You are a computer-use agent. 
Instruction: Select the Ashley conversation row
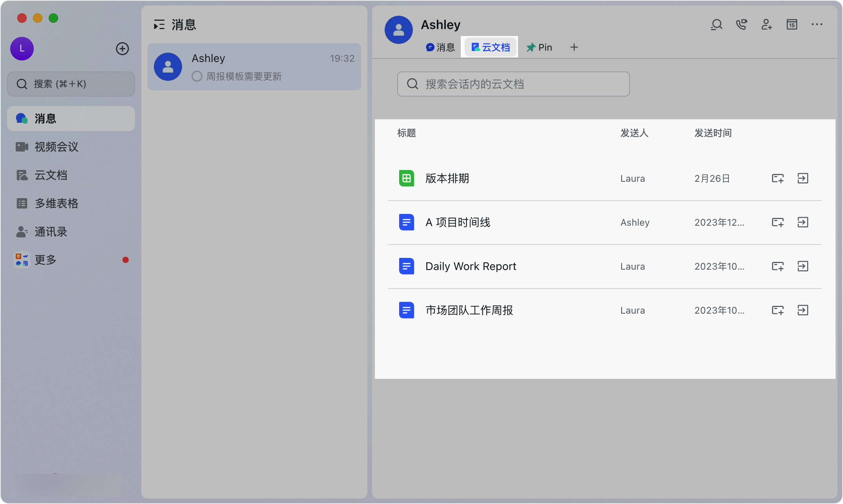coord(254,67)
